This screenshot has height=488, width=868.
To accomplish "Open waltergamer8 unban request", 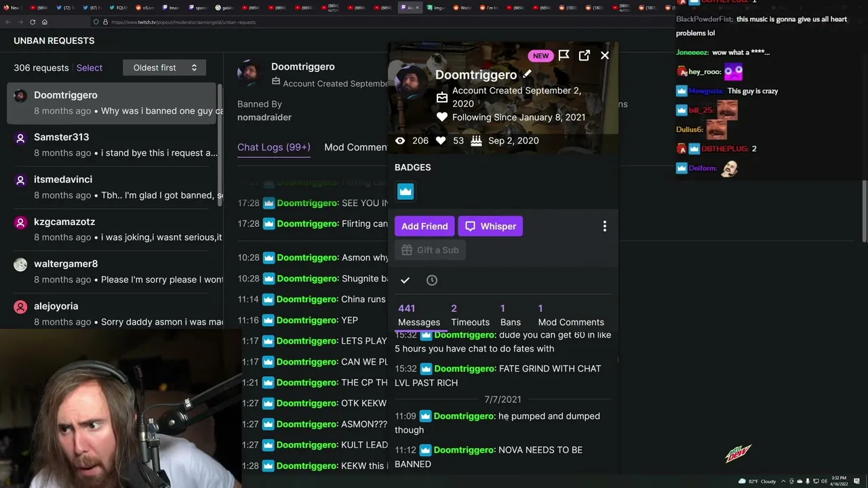I will point(112,271).
